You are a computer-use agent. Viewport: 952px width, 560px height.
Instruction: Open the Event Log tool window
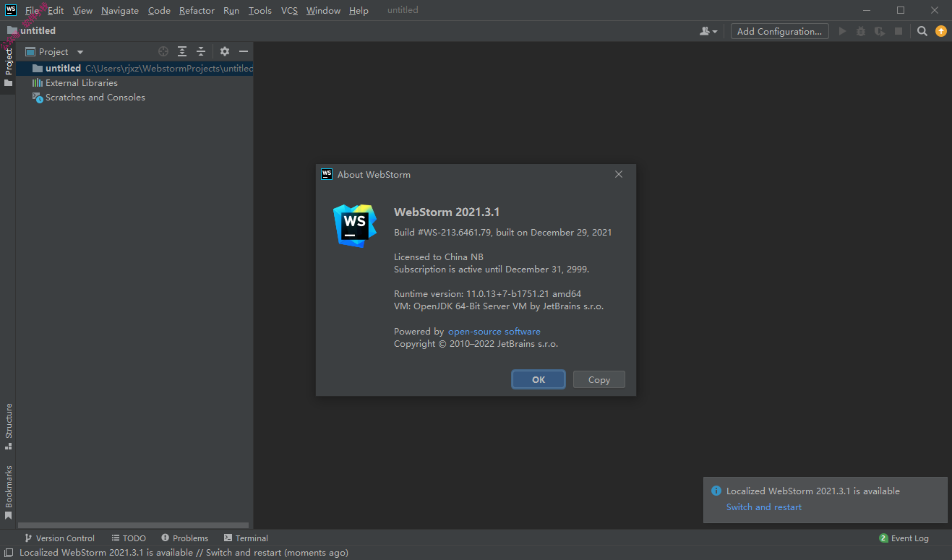pyautogui.click(x=904, y=538)
